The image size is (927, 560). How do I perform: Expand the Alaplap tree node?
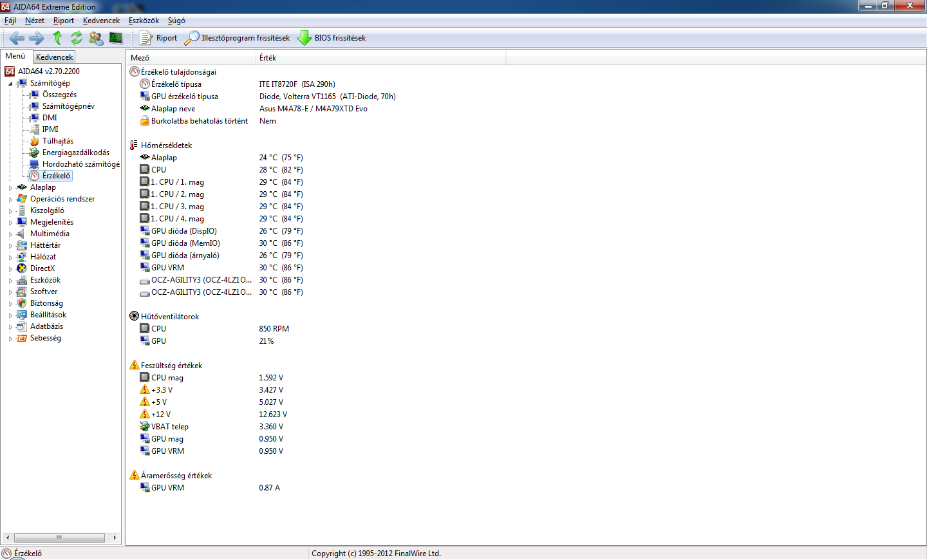(x=10, y=188)
